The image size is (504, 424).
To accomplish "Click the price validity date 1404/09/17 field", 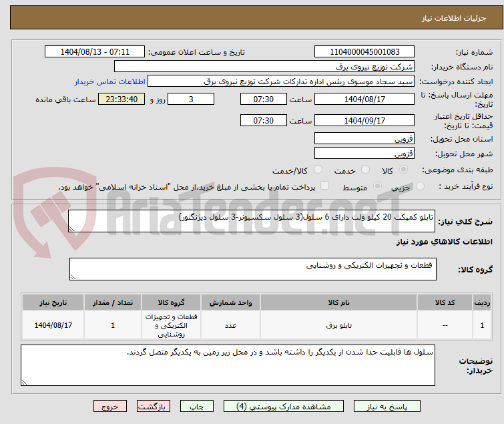I will coord(364,121).
